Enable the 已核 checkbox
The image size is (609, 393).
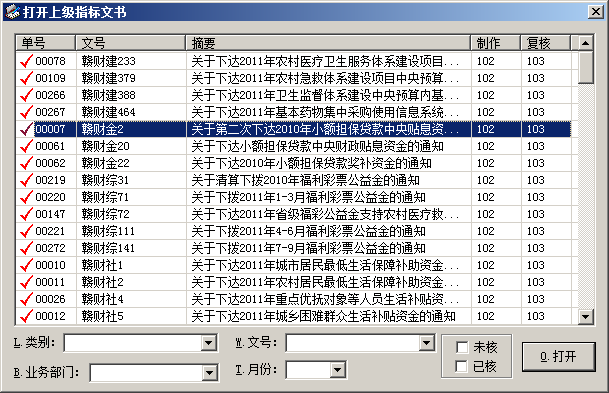tap(462, 366)
